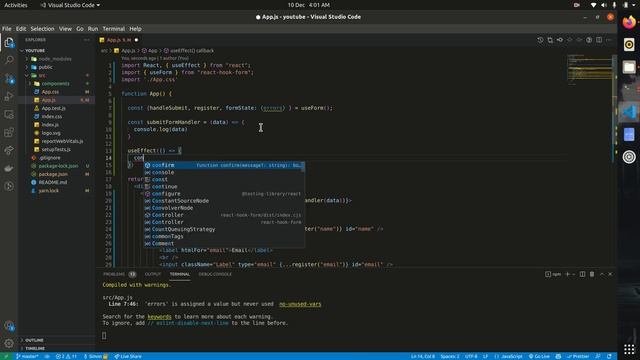640x360 pixels.
Task: Switch to the DEBUG CONSOLE tab
Action: coord(215,274)
